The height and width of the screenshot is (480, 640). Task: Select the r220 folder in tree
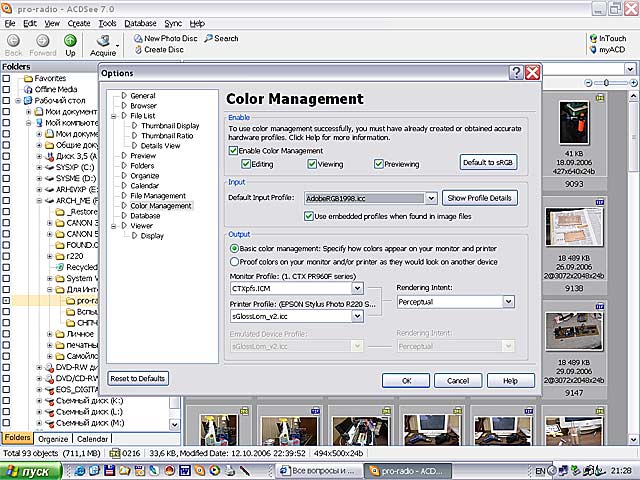(75, 256)
